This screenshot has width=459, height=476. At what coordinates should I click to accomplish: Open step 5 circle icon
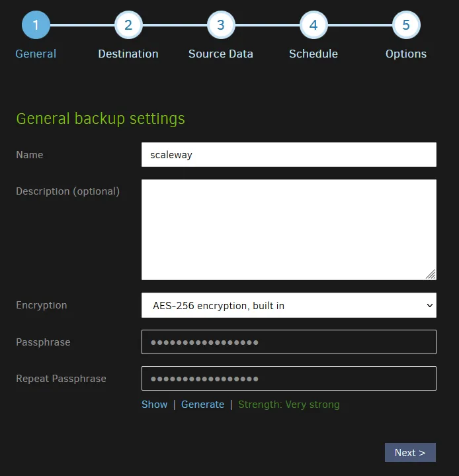tap(406, 25)
